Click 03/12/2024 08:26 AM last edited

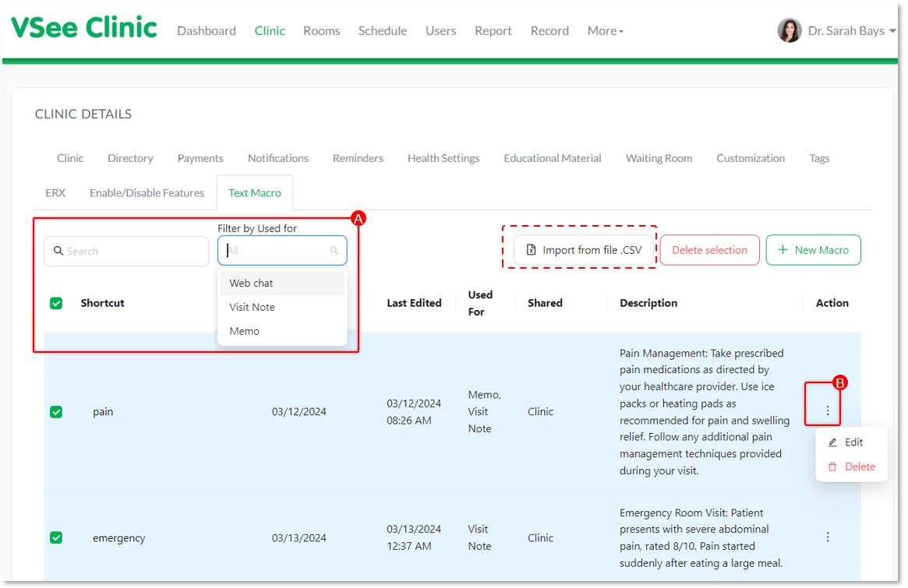[x=414, y=412]
